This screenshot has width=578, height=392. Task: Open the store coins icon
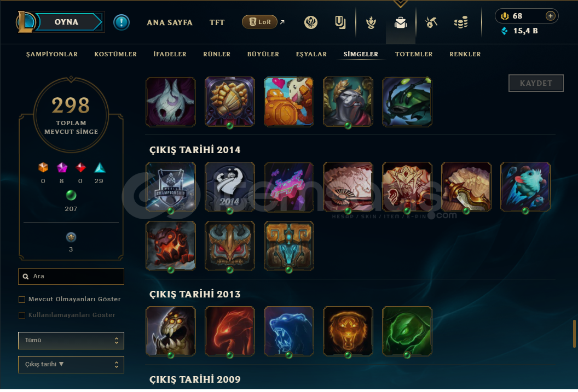tap(461, 22)
